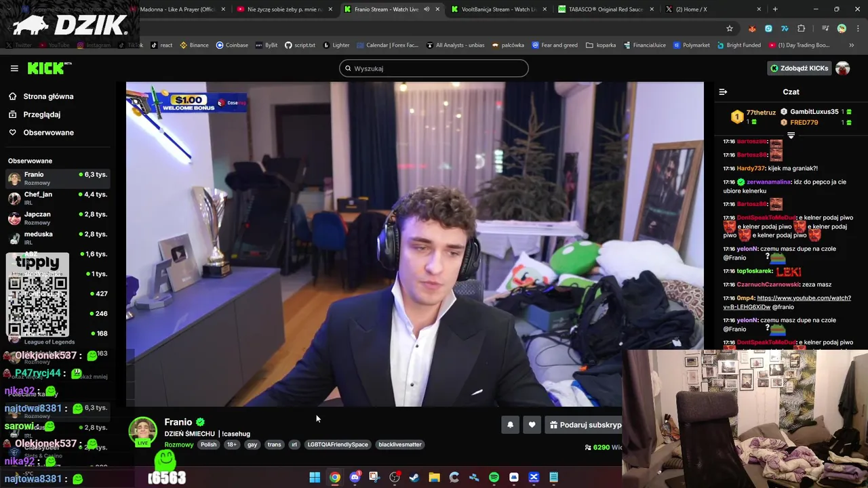Collapse the chat panel arrow icon

pyautogui.click(x=723, y=91)
